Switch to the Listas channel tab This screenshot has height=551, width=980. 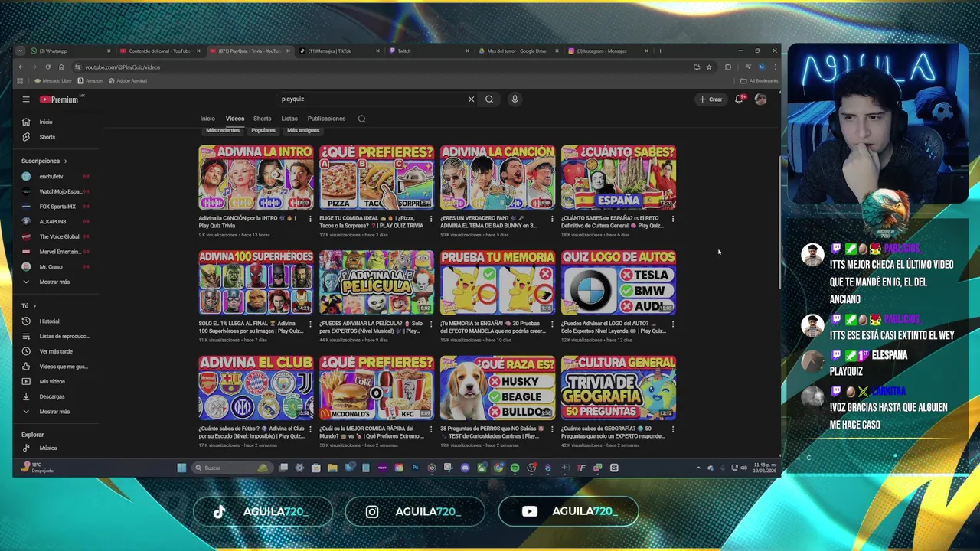click(289, 119)
